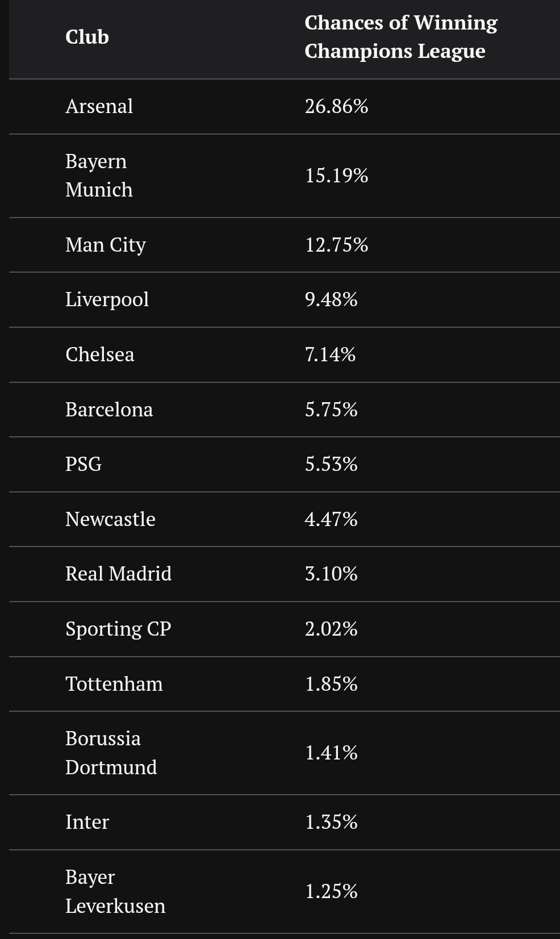The image size is (560, 939).
Task: Click the Newcastle club entry
Action: click(110, 519)
